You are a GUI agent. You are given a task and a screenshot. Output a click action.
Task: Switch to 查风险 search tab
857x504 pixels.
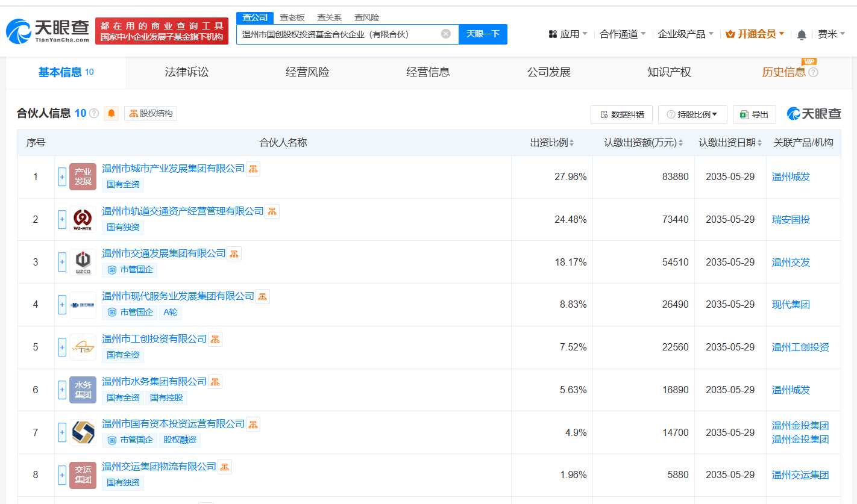coord(367,17)
